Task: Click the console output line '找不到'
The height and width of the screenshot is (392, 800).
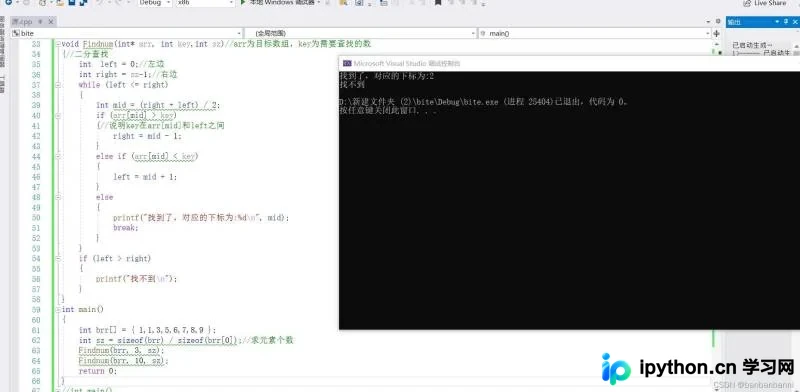Action: (x=352, y=85)
